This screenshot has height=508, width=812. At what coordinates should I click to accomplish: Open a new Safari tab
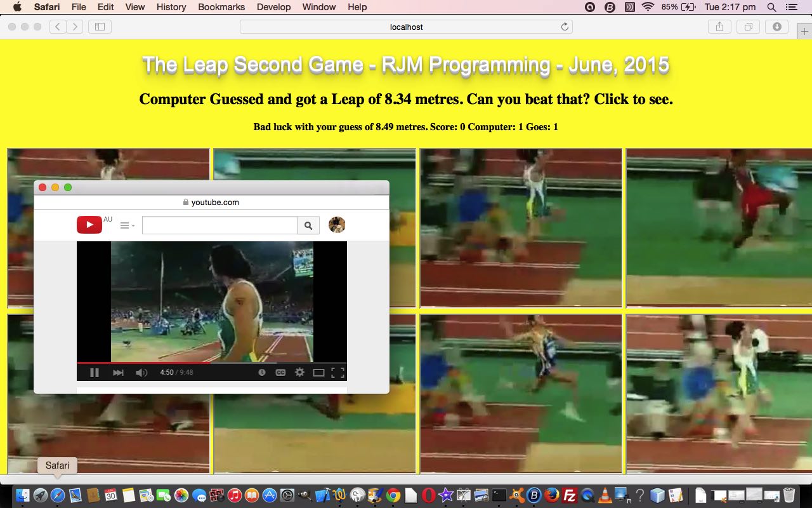(804, 30)
